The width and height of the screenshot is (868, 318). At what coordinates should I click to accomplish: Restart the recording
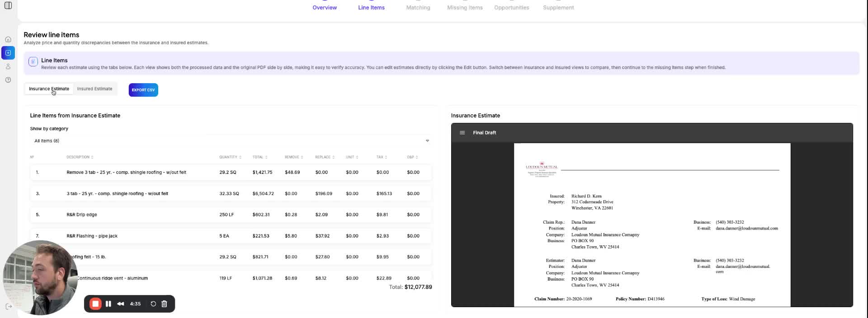click(x=153, y=304)
